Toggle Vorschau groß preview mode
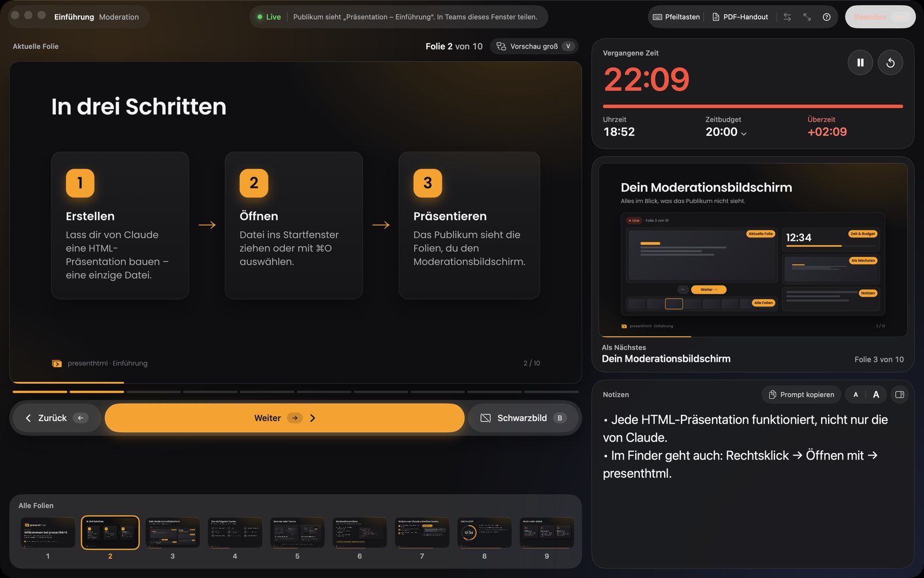 coord(534,46)
